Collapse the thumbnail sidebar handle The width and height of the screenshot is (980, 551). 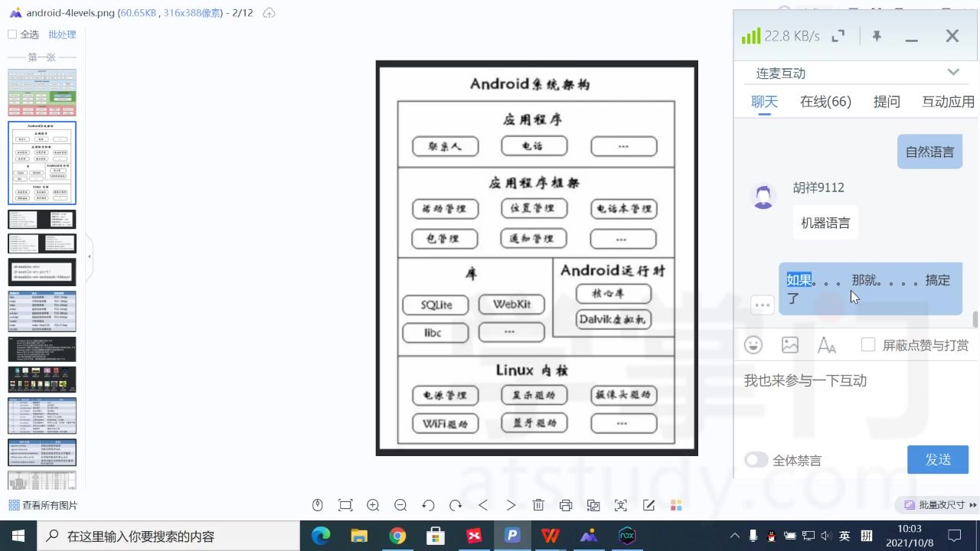[x=90, y=256]
